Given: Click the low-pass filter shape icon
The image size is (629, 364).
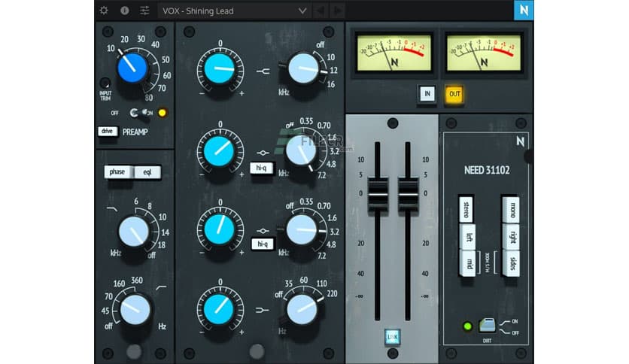Looking at the screenshot, I should click(112, 209).
